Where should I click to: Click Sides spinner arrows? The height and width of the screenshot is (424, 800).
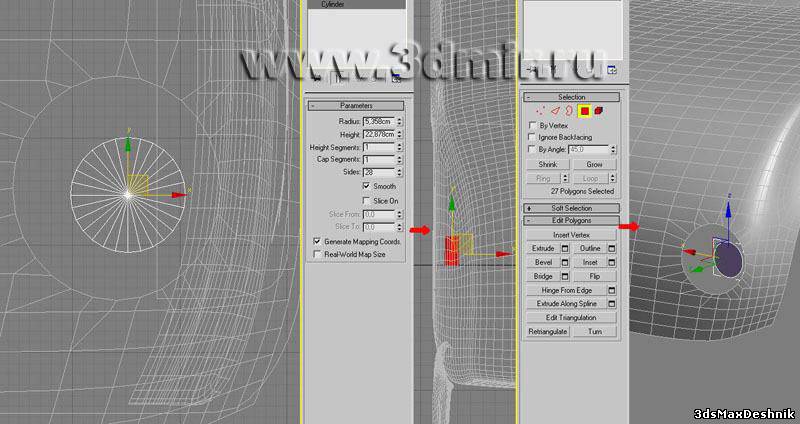[x=399, y=172]
